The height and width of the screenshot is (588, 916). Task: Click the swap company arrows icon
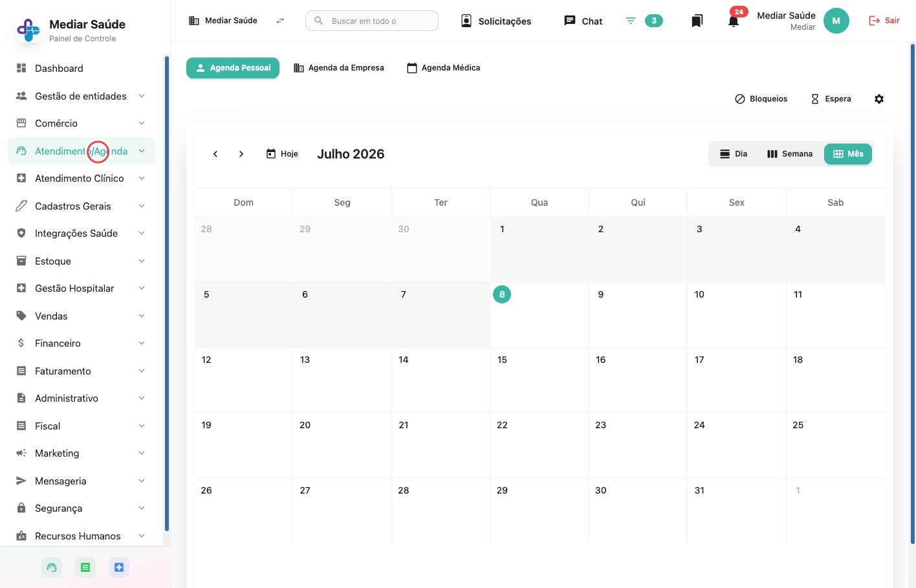280,21
